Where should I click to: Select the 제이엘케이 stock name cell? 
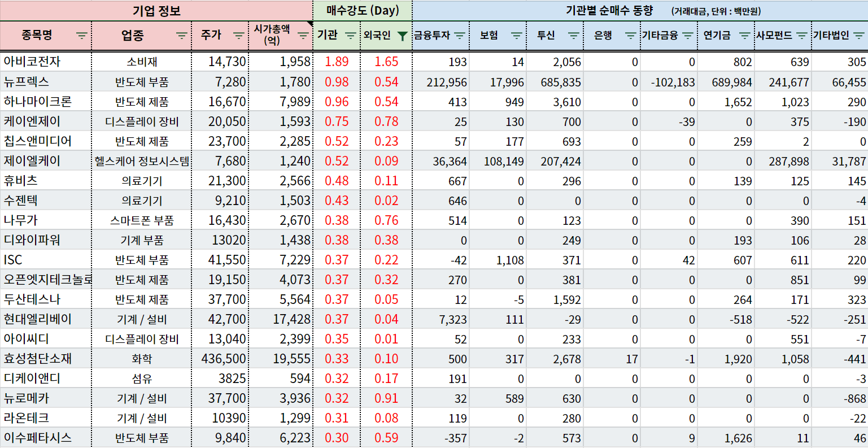click(x=46, y=161)
